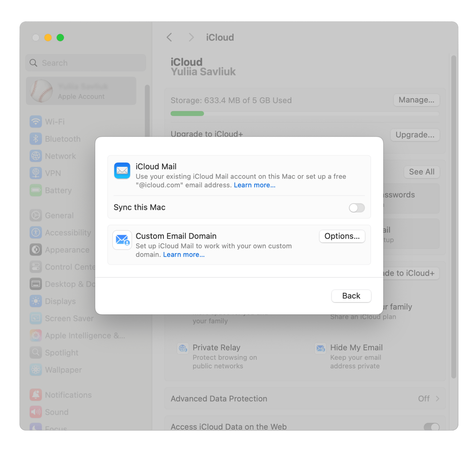Open the Displays sidebar item
Viewport: 476px width, 458px height.
(81, 301)
